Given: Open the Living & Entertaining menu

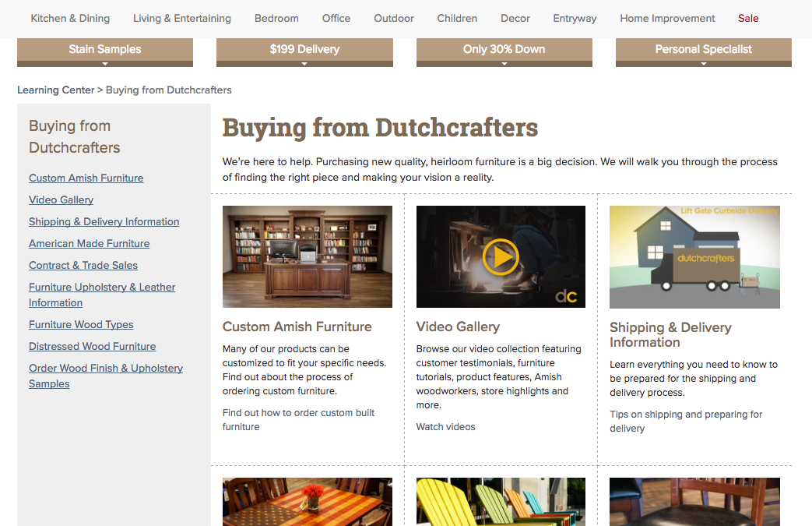Looking at the screenshot, I should (181, 18).
